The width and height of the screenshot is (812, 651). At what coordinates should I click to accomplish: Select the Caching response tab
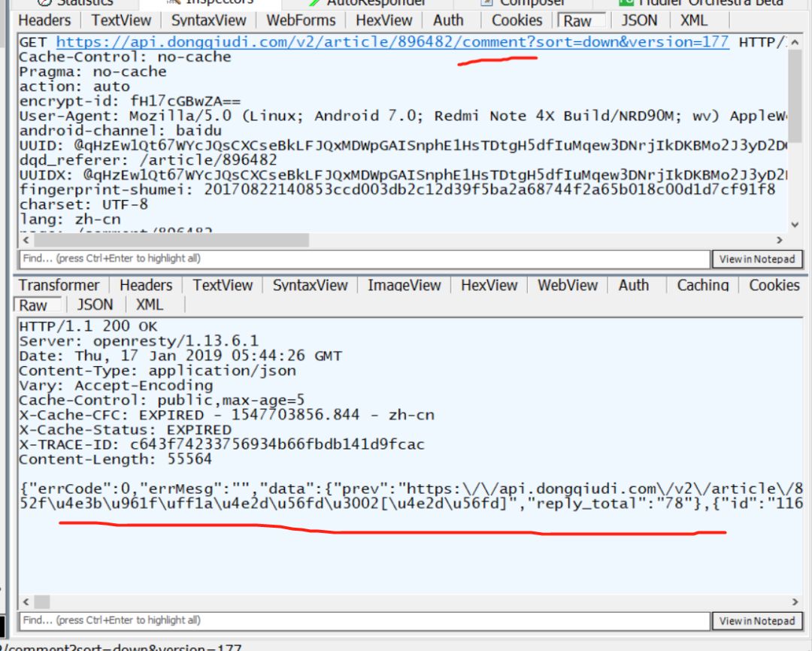703,285
